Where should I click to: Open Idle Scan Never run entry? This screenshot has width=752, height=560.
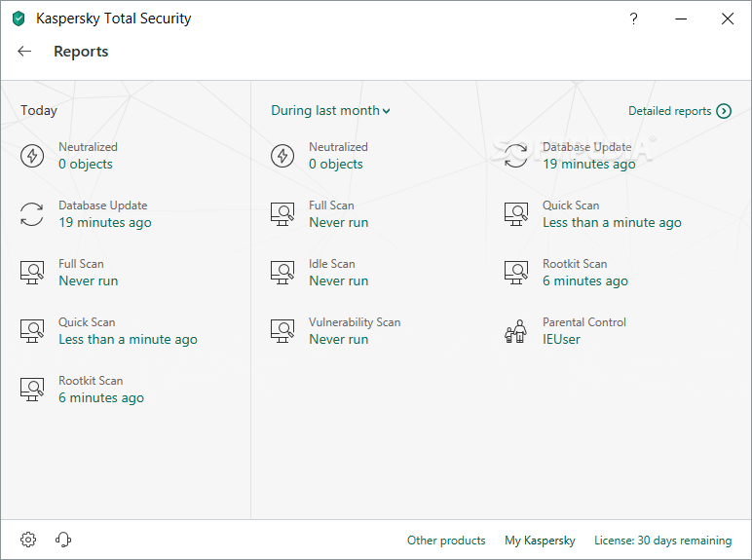(x=339, y=280)
